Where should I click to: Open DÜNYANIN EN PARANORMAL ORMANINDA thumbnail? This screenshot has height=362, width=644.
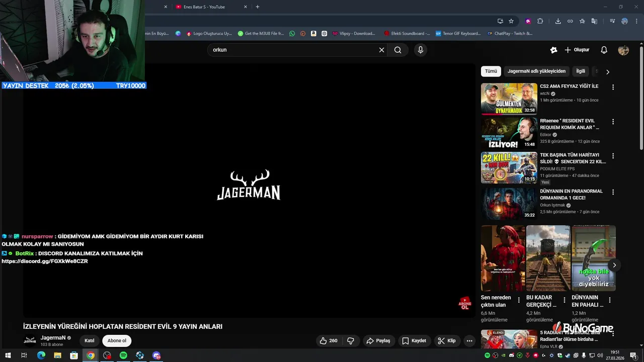click(x=509, y=204)
